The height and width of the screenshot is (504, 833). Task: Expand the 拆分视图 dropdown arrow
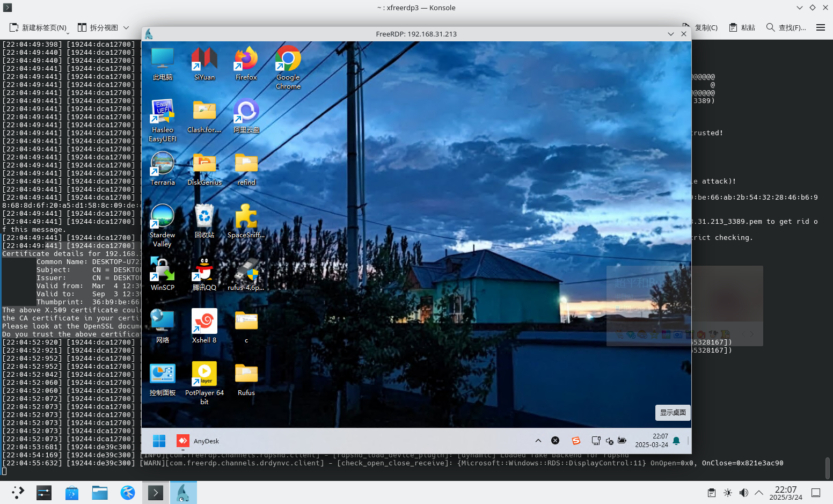click(x=126, y=27)
